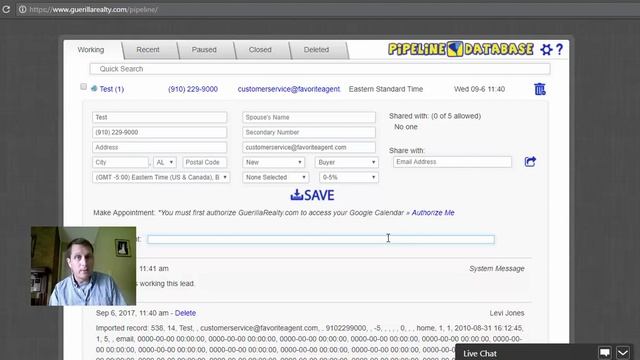Click the 'Wed 09-6 11:40' timestamp

coord(479,89)
